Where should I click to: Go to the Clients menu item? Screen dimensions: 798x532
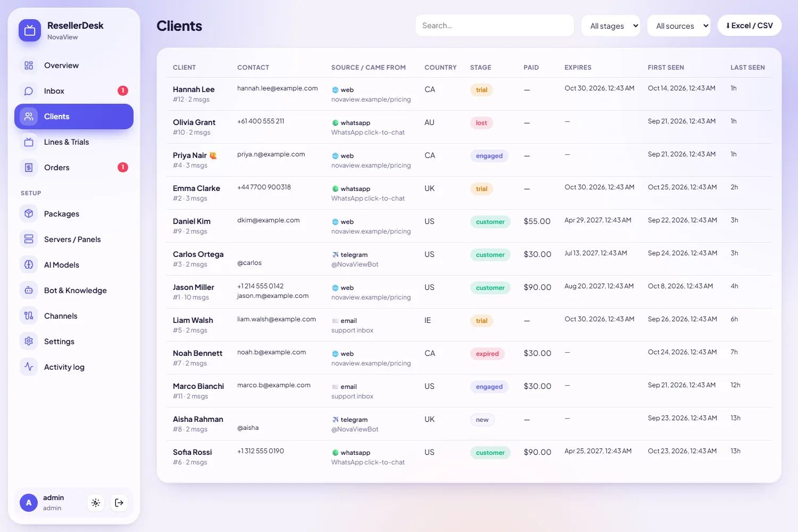pos(74,117)
